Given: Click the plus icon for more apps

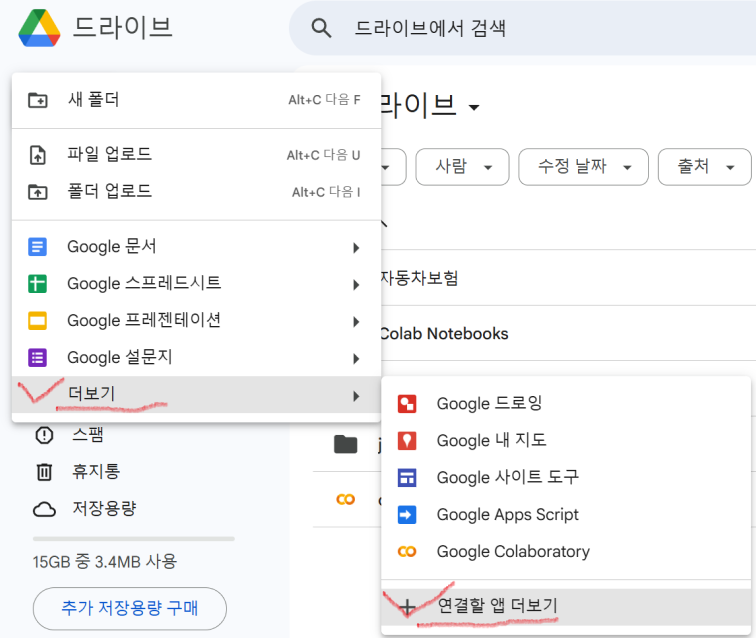Looking at the screenshot, I should pos(407,607).
